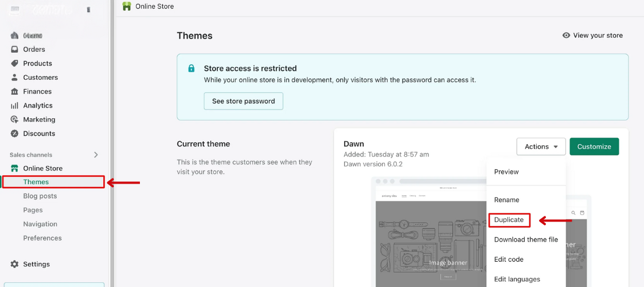644x287 pixels.
Task: Click the Online Store shop icon in sidebar
Action: pos(14,168)
